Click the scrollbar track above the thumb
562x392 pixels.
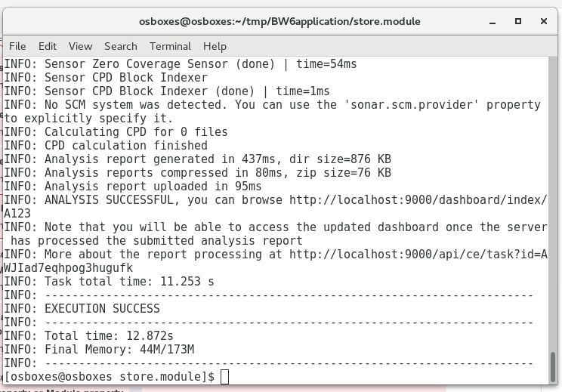[x=553, y=204]
